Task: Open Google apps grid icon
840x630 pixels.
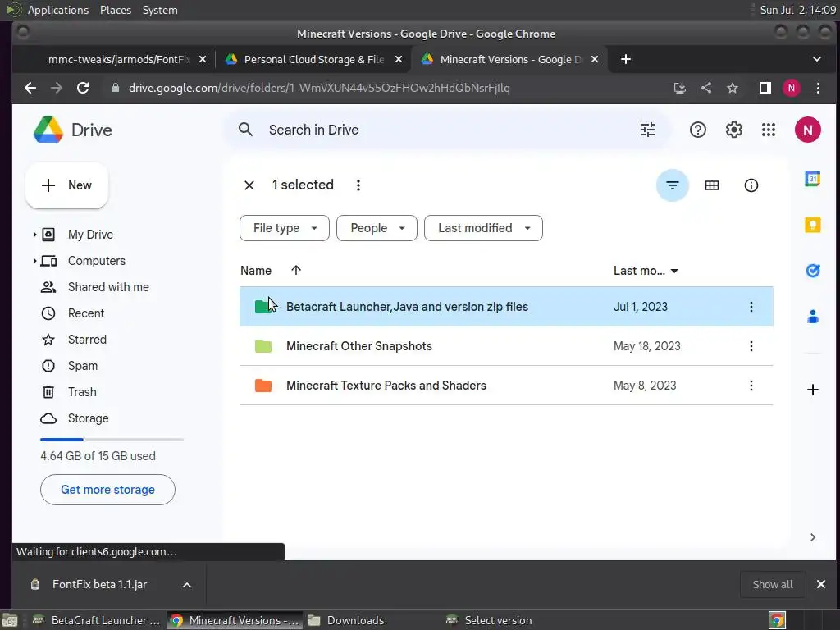Action: [x=769, y=130]
